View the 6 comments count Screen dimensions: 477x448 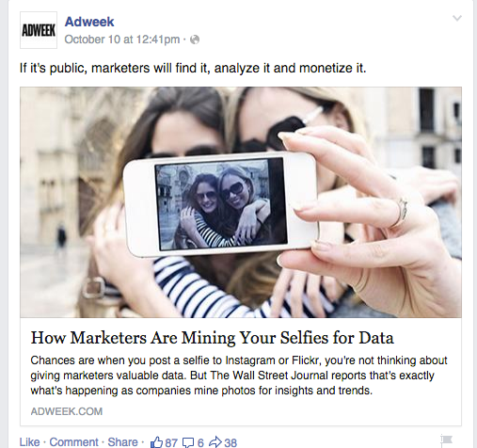200,442
